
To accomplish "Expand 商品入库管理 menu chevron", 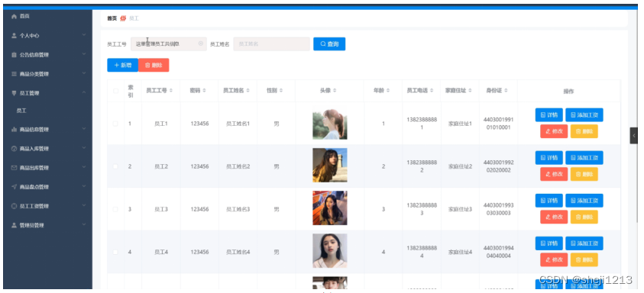I will click(84, 149).
